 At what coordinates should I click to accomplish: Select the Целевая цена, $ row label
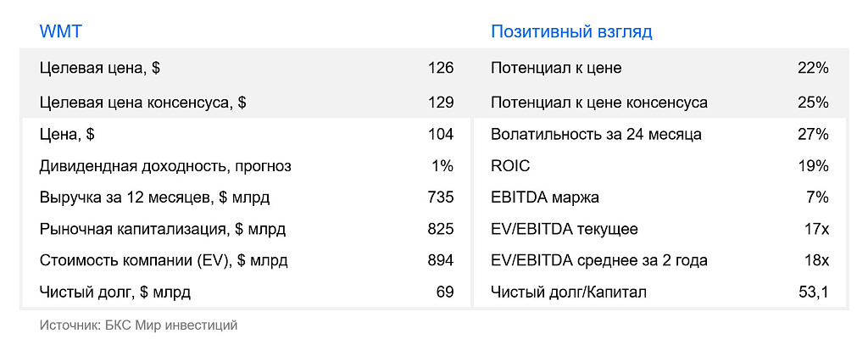tap(100, 68)
